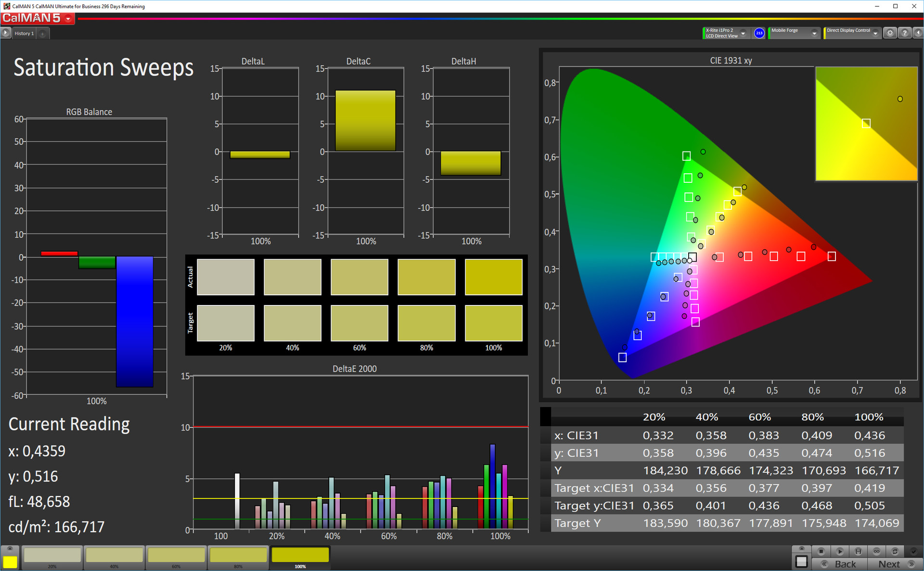This screenshot has height=571, width=924.
Task: Switch to the History 1 tab
Action: pos(24,34)
